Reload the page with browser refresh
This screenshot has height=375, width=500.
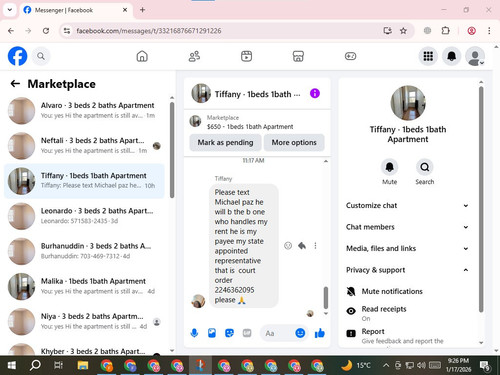46,31
